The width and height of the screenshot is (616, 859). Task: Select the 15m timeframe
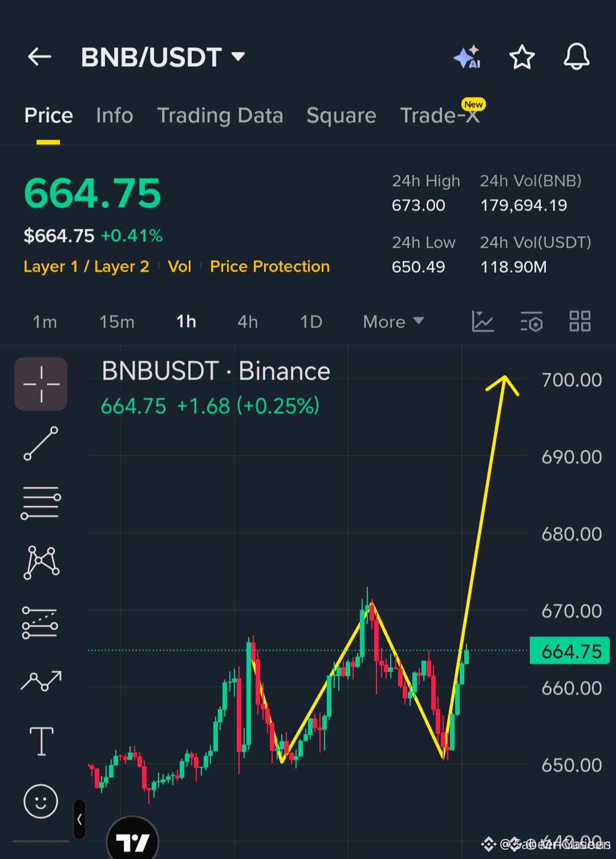(117, 322)
